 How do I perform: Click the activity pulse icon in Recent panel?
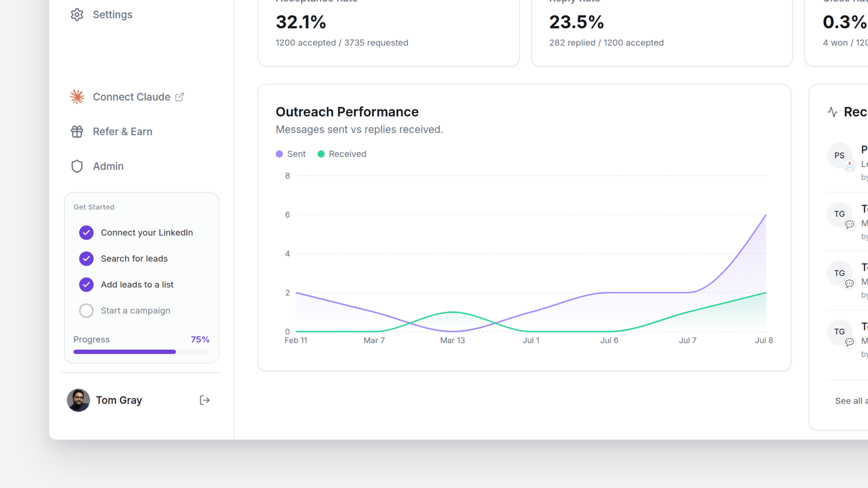pyautogui.click(x=832, y=112)
